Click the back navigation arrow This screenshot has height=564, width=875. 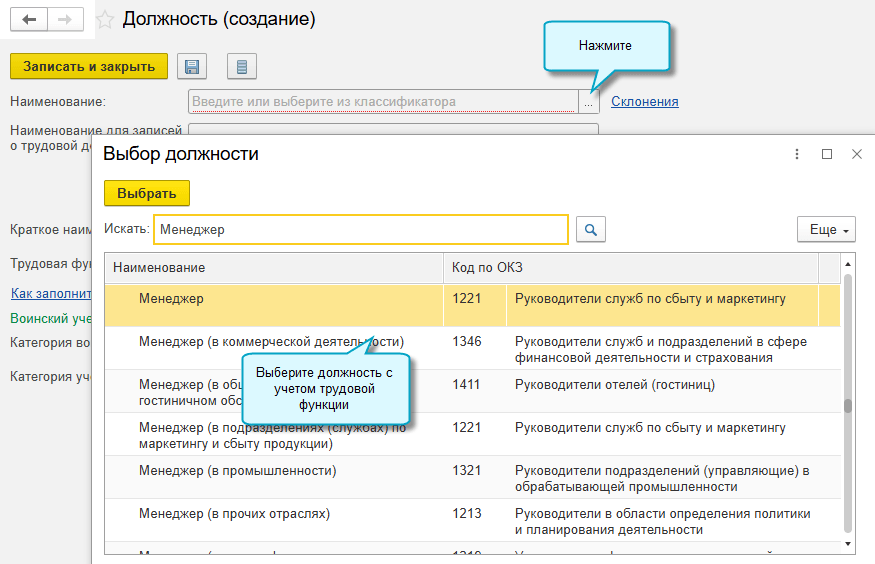tap(29, 20)
